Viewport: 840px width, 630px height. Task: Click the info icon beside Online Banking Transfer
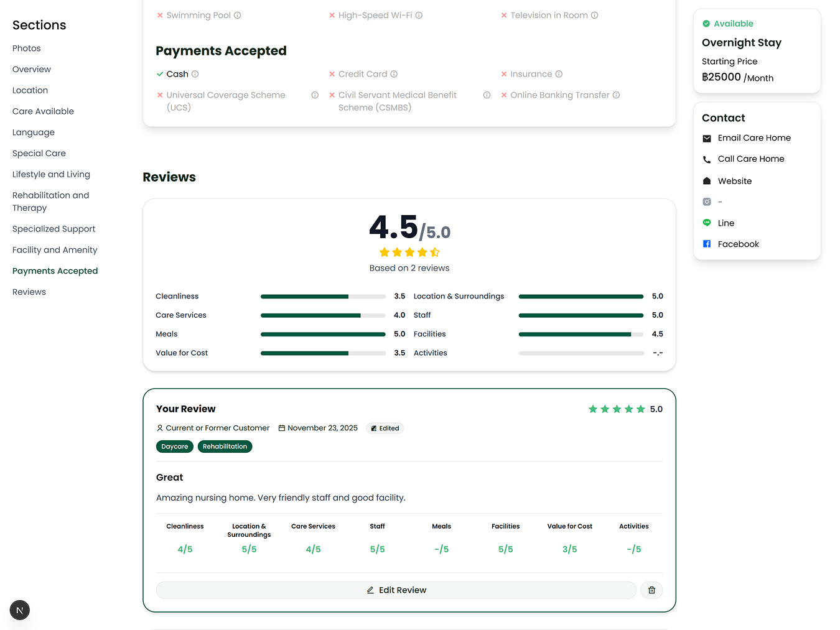[x=616, y=95]
